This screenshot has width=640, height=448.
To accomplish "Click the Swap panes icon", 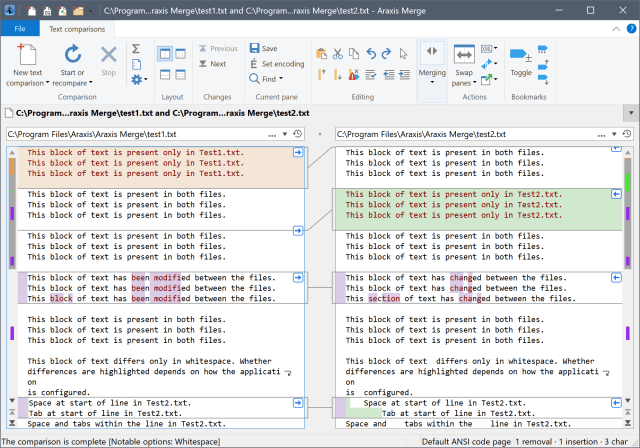I will [464, 55].
